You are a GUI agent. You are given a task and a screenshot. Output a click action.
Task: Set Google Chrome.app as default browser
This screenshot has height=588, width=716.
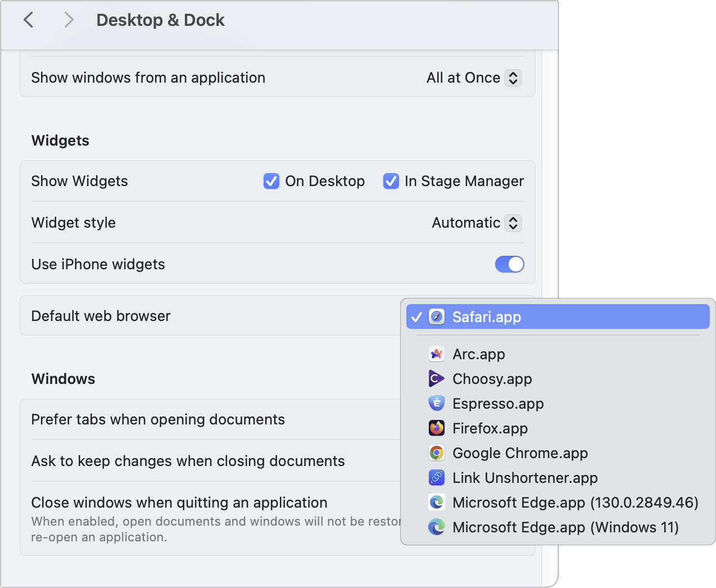click(558, 453)
